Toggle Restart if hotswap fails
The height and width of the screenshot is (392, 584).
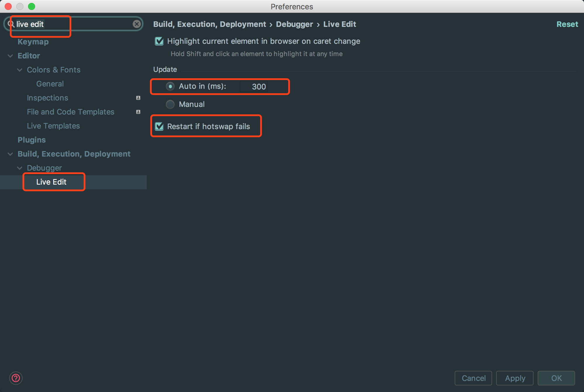click(159, 126)
